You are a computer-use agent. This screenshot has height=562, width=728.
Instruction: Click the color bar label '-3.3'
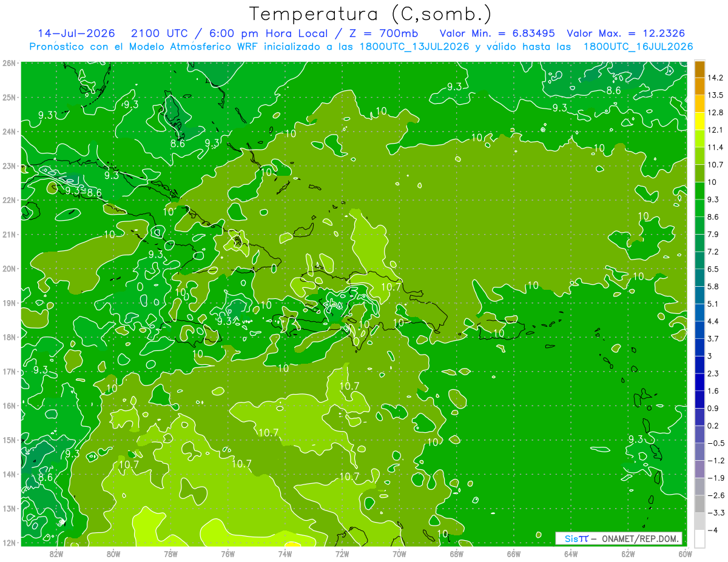pos(715,513)
